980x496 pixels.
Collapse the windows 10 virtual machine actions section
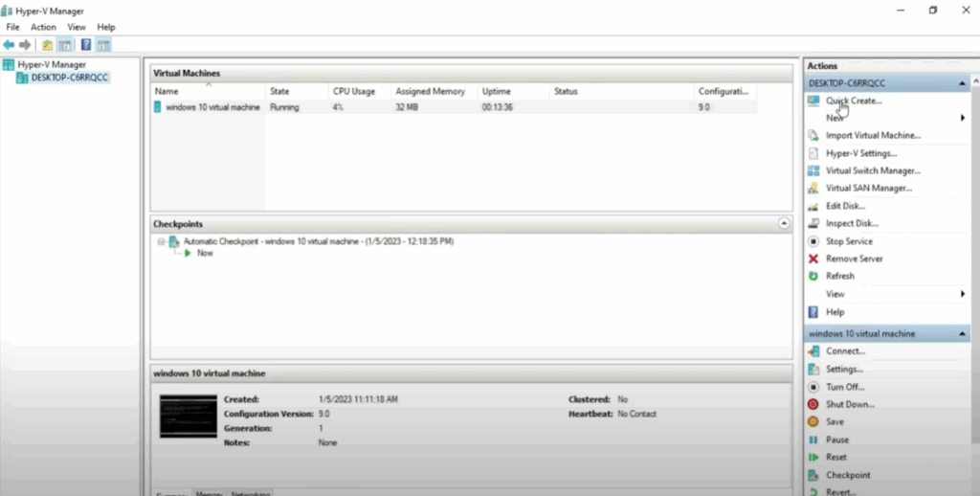click(961, 334)
